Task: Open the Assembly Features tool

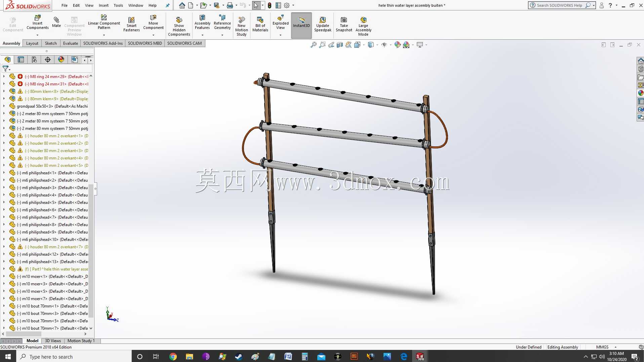Action: [202, 23]
